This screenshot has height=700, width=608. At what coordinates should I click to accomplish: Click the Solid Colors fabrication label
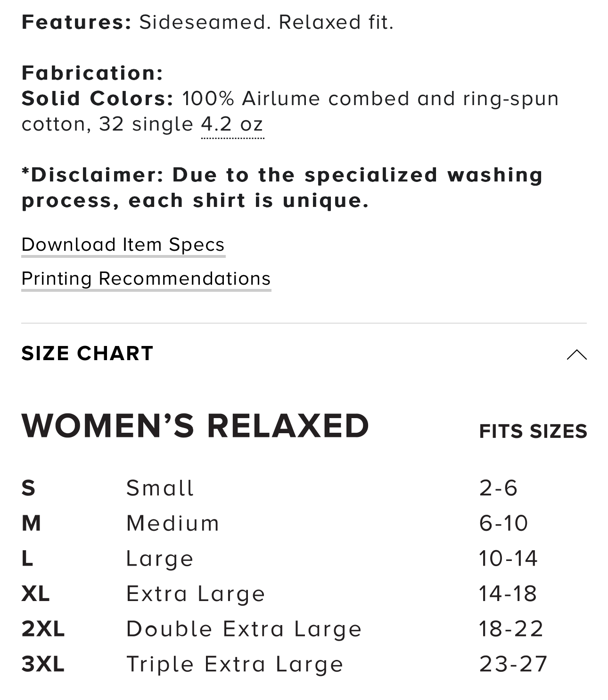click(x=98, y=99)
